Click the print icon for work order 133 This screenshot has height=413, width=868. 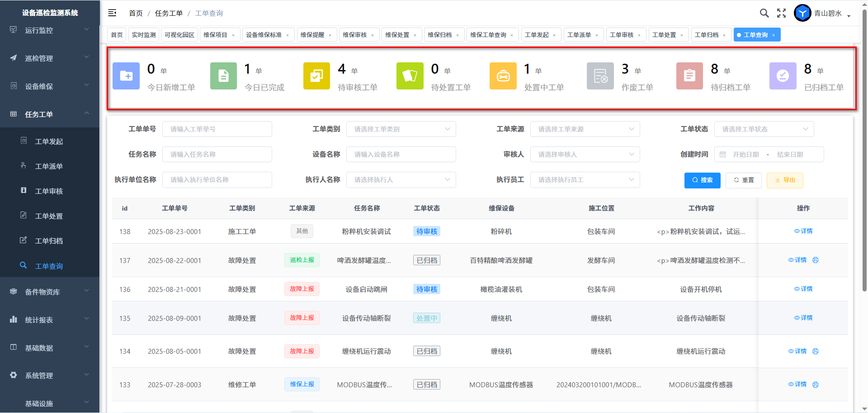coord(816,385)
